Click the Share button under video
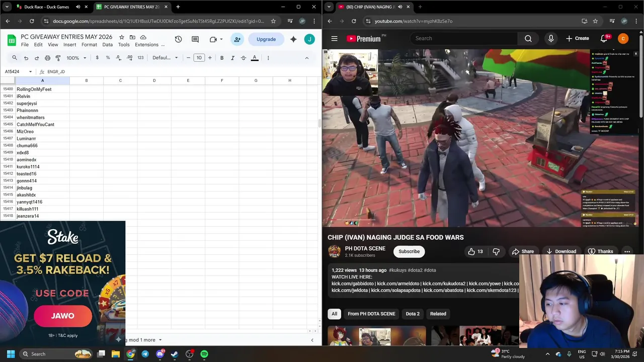 point(523,251)
